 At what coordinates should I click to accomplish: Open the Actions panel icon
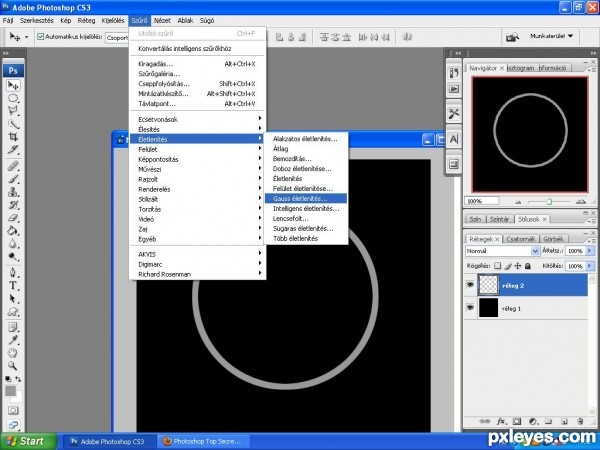coord(454,89)
